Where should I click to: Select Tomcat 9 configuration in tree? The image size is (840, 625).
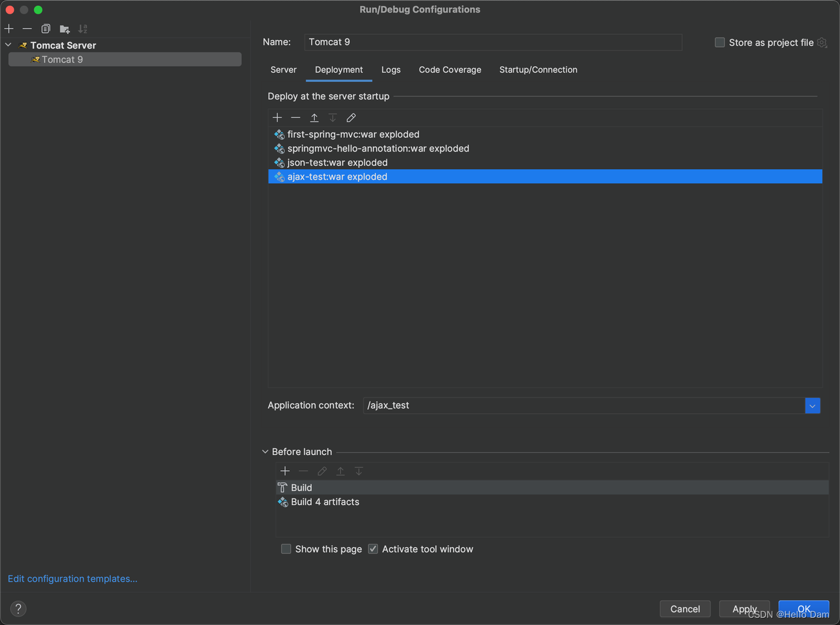pyautogui.click(x=125, y=60)
